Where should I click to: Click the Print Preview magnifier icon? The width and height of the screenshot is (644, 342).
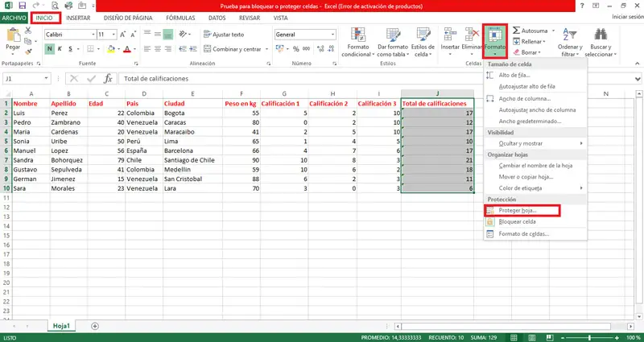(x=55, y=6)
